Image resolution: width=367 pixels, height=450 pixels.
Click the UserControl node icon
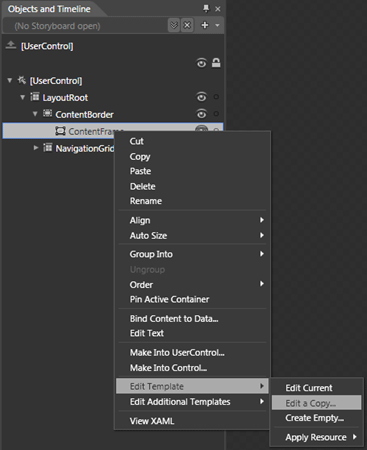tap(22, 80)
